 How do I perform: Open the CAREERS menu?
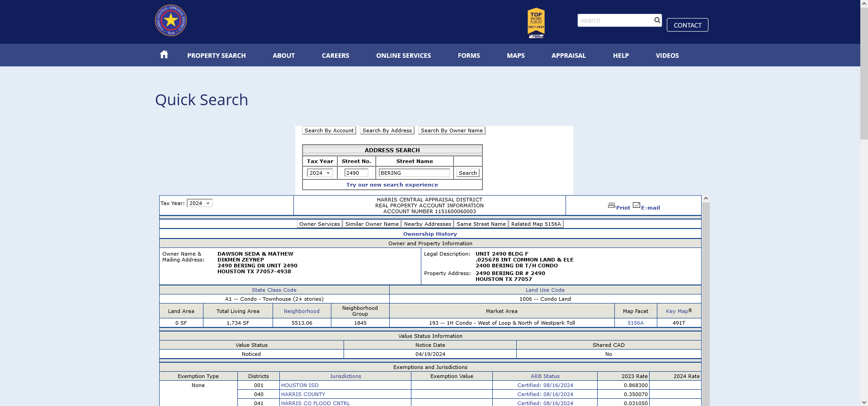(x=335, y=56)
